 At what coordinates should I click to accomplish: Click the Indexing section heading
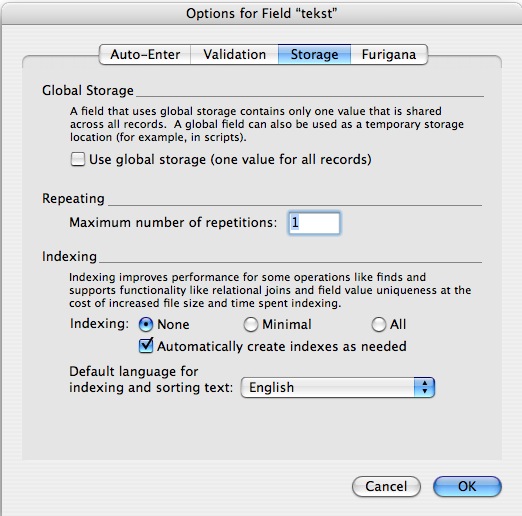point(69,256)
